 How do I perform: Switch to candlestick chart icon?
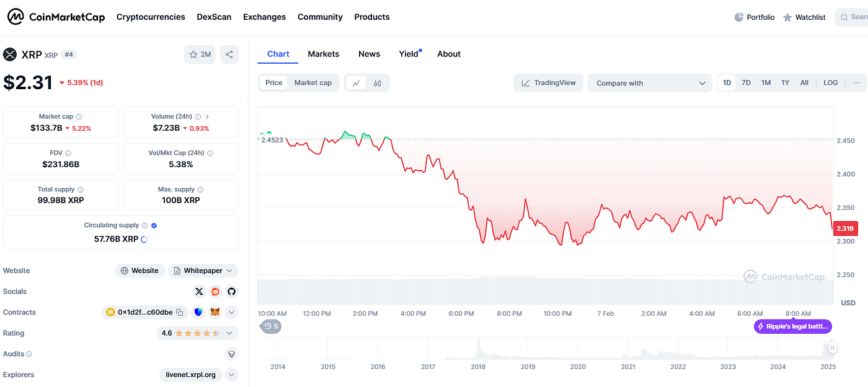(378, 83)
